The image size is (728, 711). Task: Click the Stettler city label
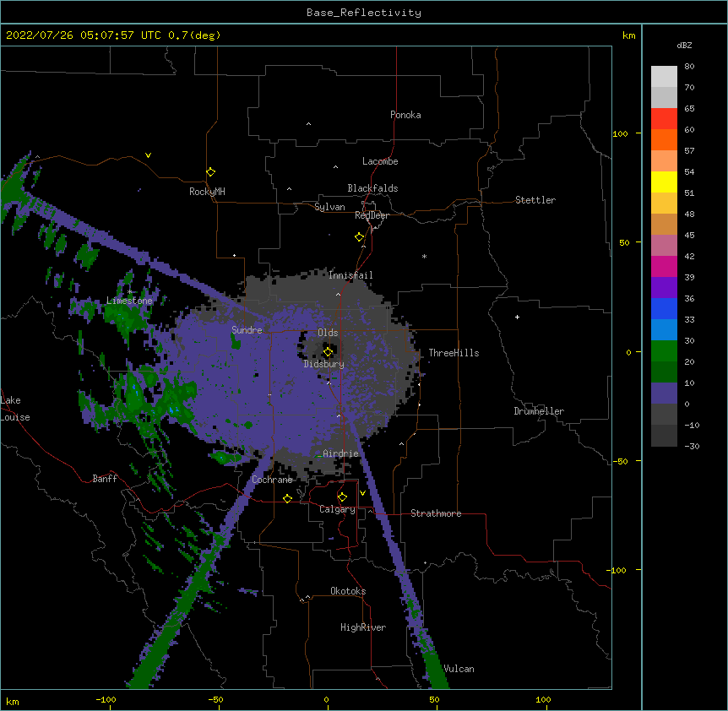(x=535, y=200)
